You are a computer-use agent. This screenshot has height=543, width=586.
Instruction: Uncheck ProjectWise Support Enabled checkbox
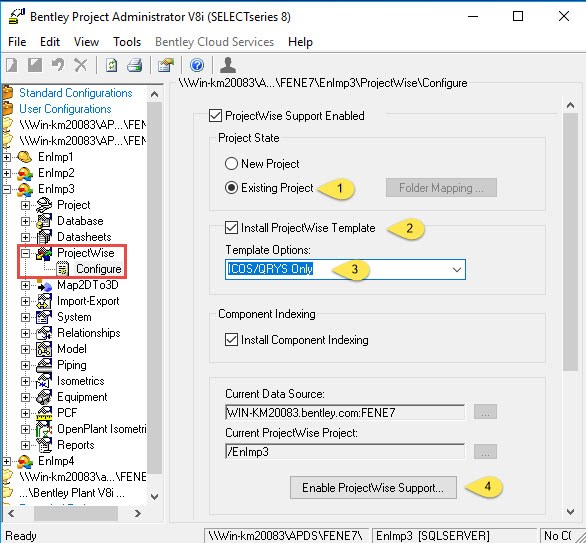(215, 115)
